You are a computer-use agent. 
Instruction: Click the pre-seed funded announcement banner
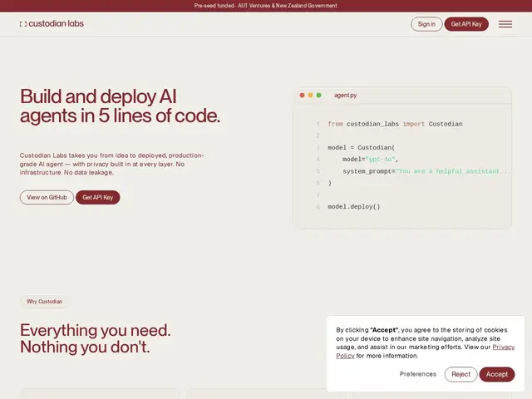tap(266, 6)
